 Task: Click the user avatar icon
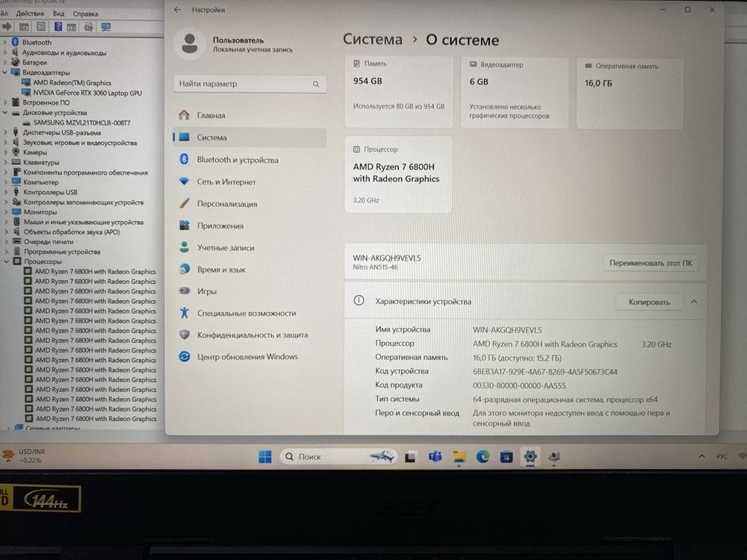tap(190, 44)
